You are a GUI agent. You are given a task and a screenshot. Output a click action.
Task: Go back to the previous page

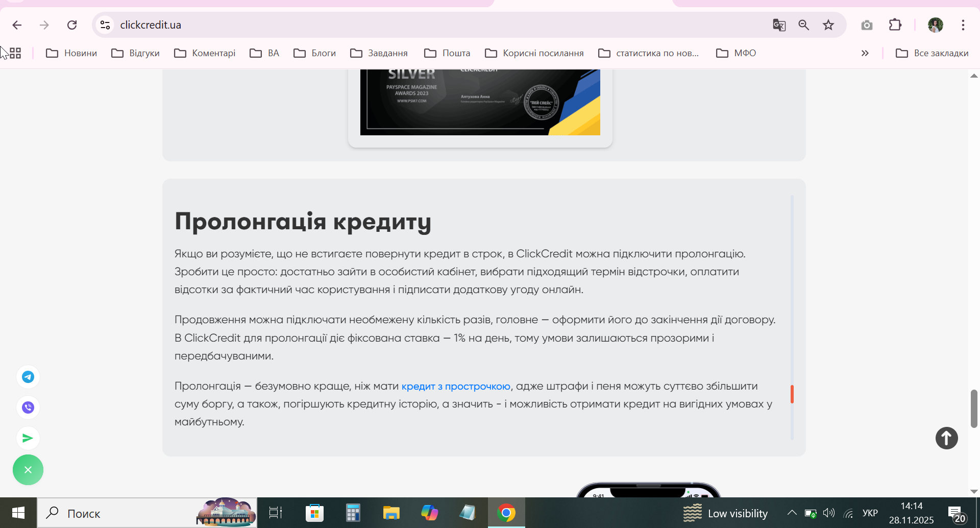tap(17, 25)
